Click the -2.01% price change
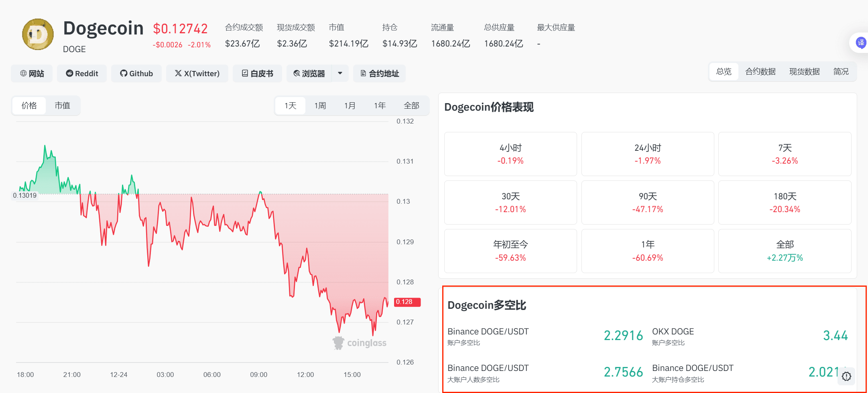Viewport: 868px width, 393px height. (x=199, y=45)
